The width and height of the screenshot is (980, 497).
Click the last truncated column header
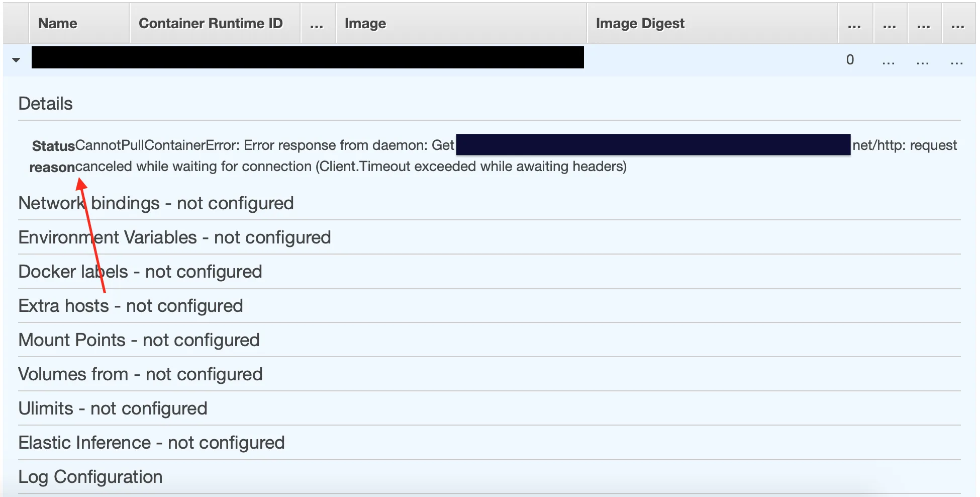tap(958, 24)
